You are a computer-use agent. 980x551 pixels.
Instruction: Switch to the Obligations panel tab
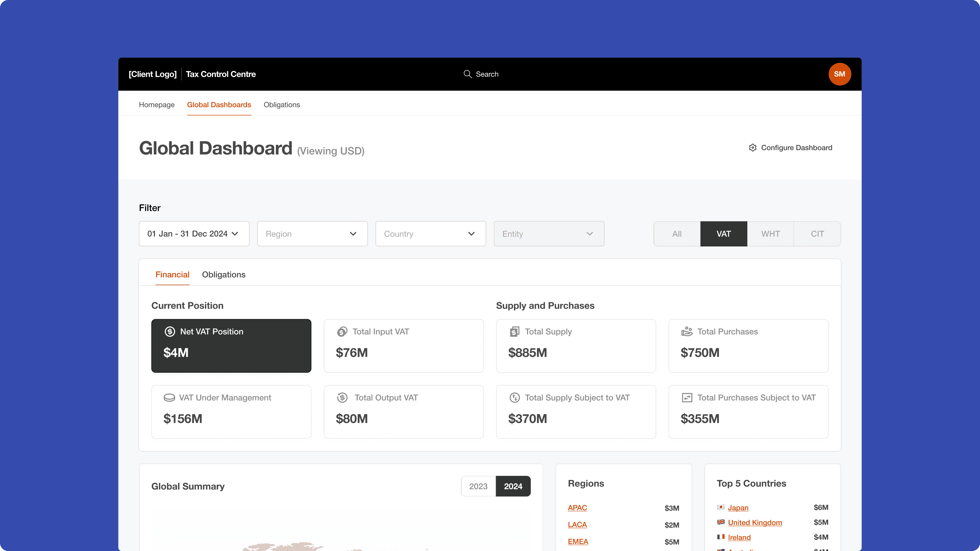(x=224, y=274)
